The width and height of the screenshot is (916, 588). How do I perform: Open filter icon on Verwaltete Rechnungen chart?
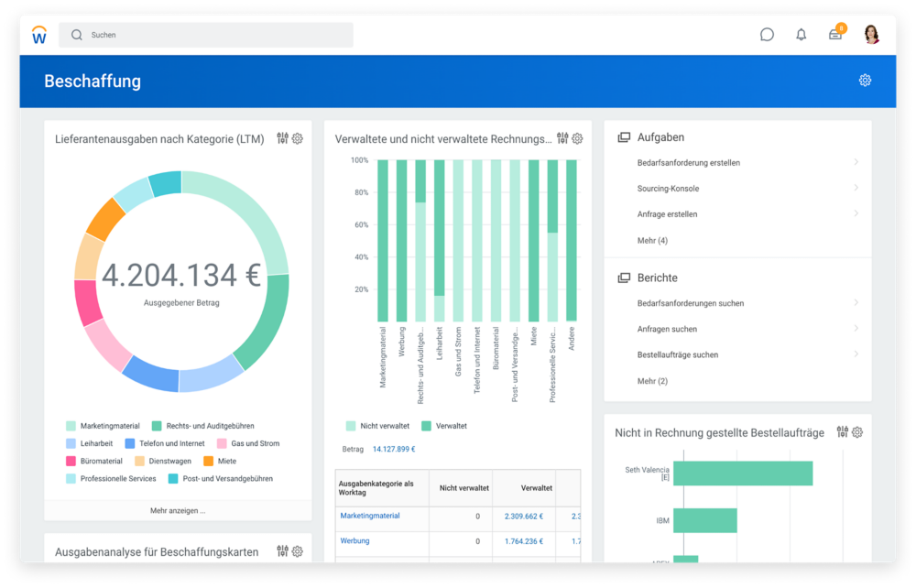[562, 138]
